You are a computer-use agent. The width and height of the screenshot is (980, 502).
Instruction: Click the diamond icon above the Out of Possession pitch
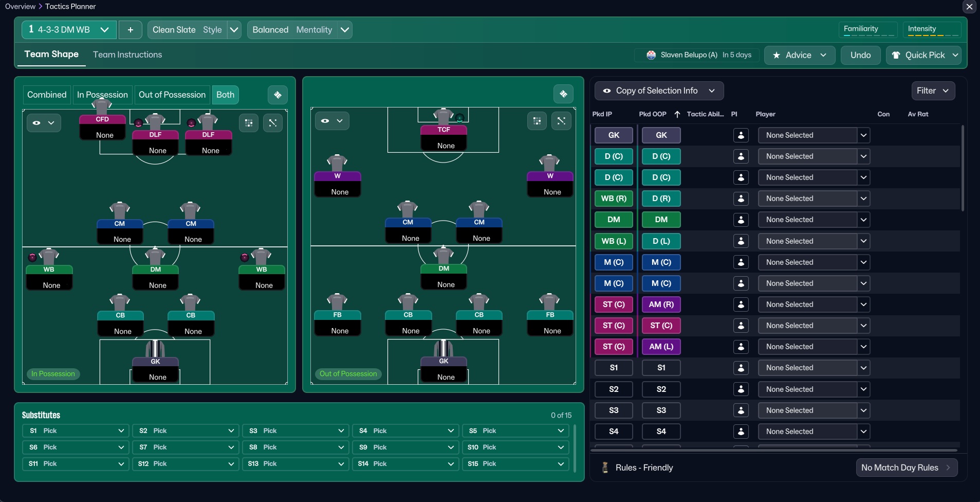[x=564, y=94]
